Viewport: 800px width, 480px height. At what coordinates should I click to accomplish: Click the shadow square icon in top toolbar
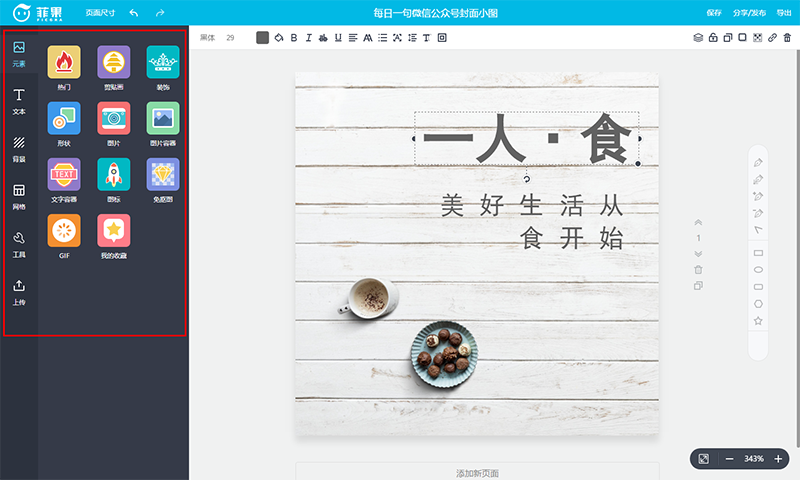pos(742,38)
